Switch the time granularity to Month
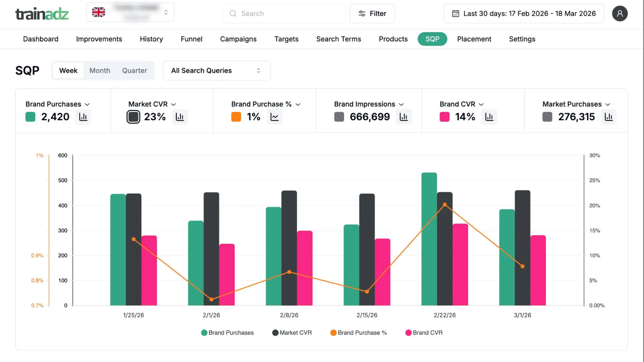Screen dimensions: 644x362 coord(100,70)
